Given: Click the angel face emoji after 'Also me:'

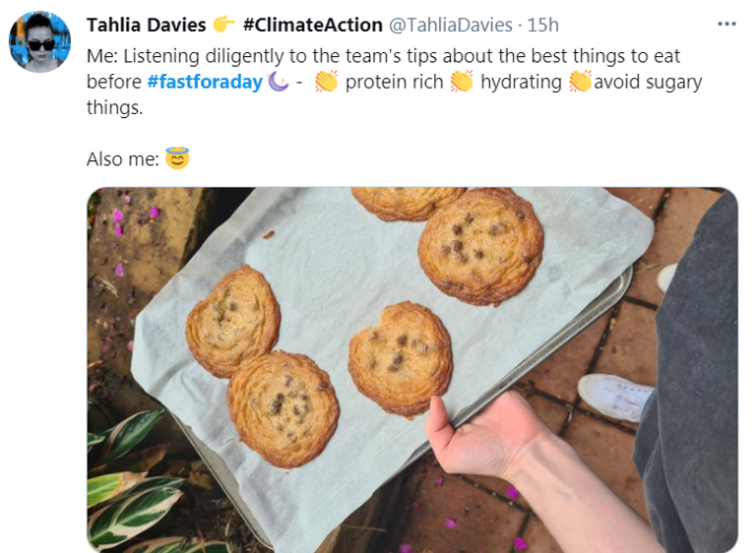Looking at the screenshot, I should tap(177, 157).
